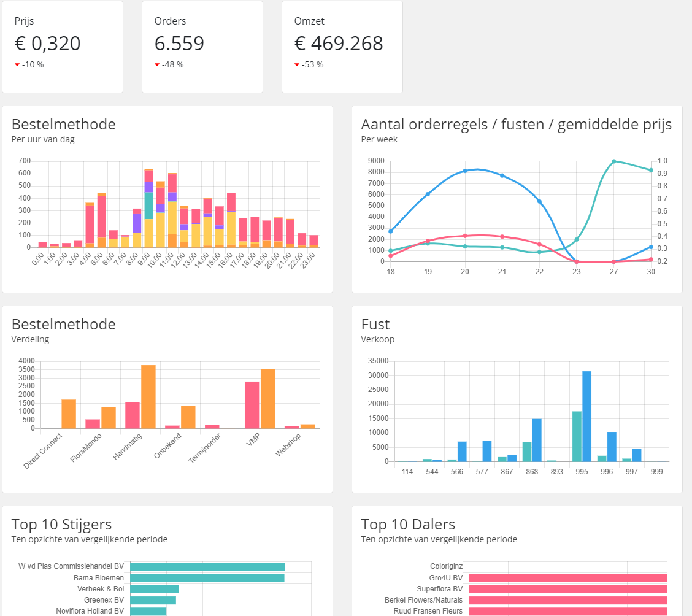Screen dimensions: 692x616
Task: Click the Coloriginz label
Action: tap(446, 566)
